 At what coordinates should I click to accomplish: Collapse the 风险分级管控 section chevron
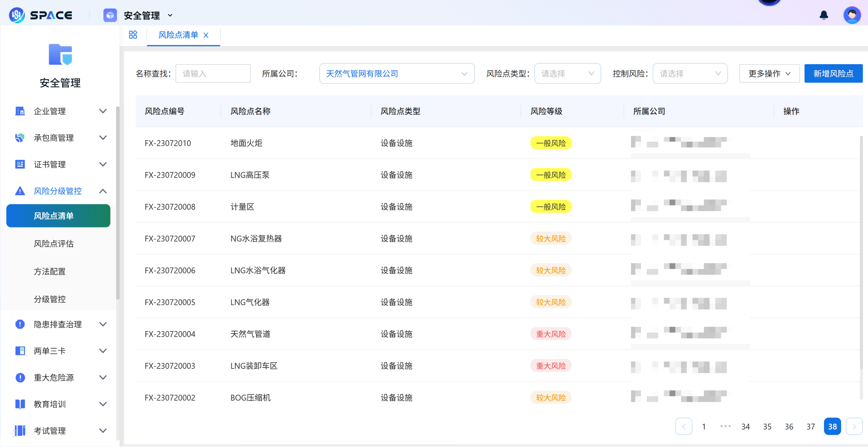coord(103,191)
